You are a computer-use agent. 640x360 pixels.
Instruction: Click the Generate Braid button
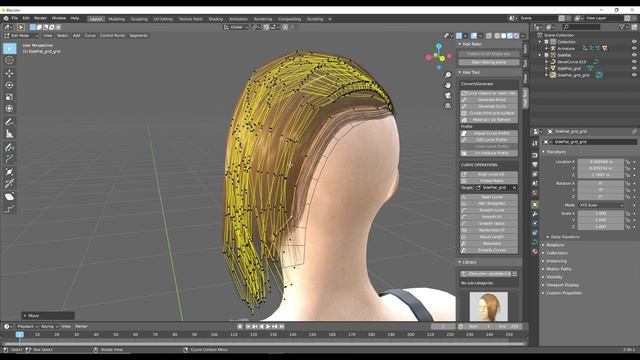(x=489, y=100)
